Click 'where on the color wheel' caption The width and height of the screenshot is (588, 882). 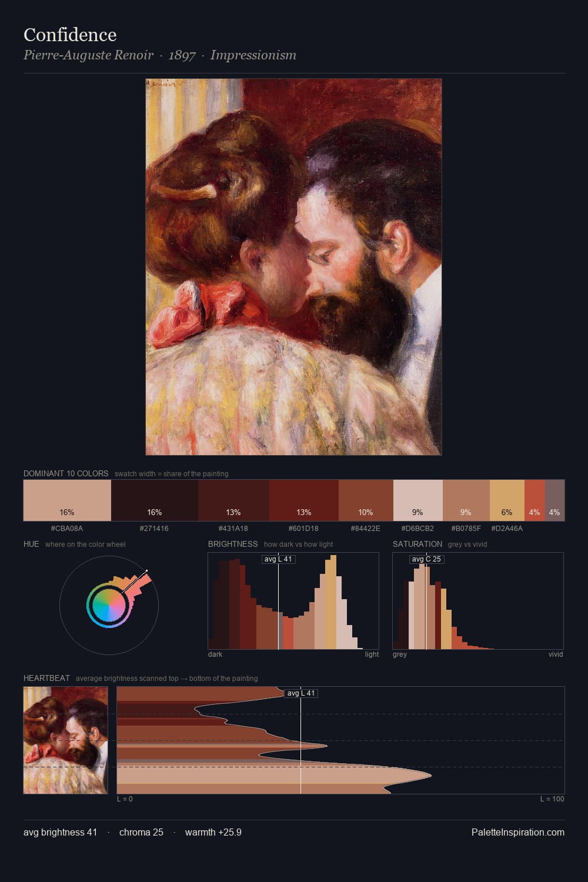(85, 544)
